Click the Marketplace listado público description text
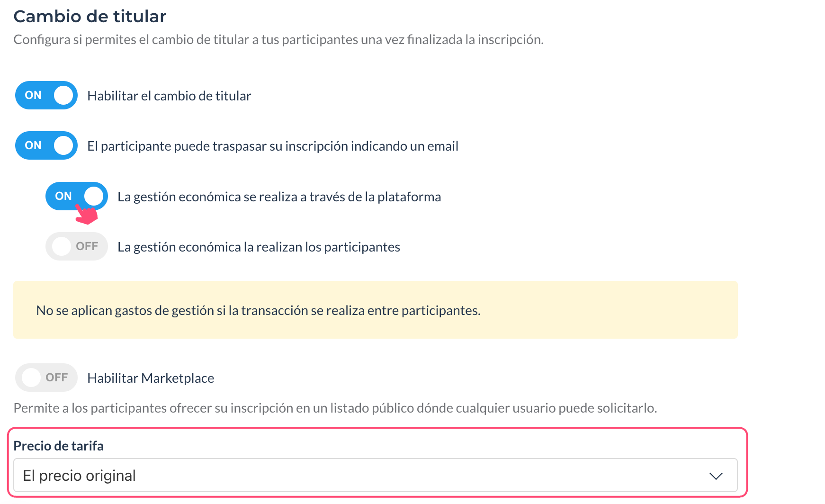Viewport: 825px width, 504px height. tap(335, 408)
